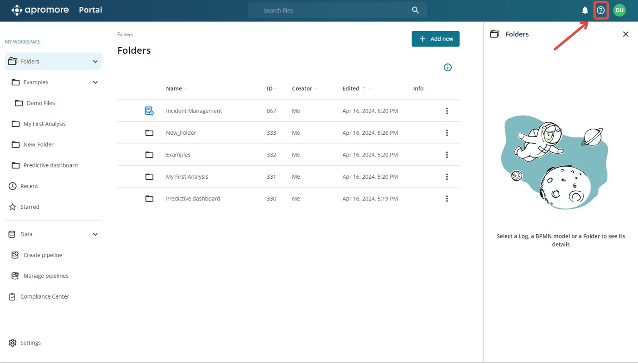This screenshot has height=364, width=638.
Task: Sort the table by Edited column
Action: point(351,88)
